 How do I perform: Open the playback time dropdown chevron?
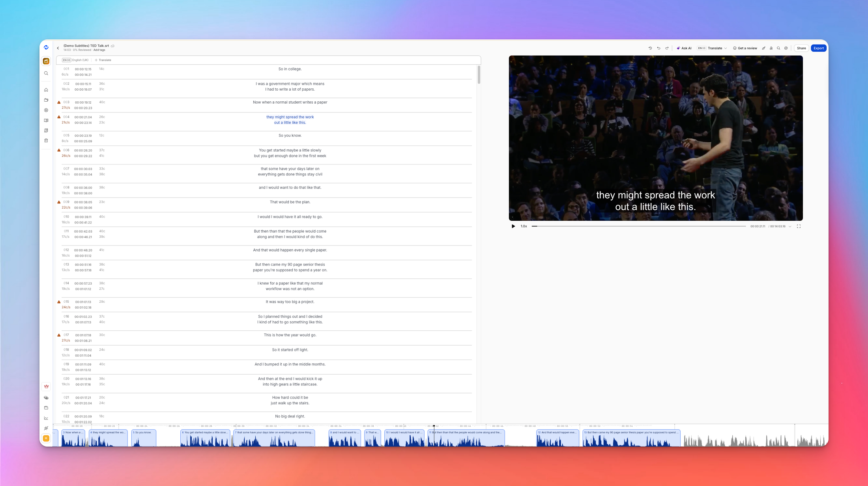(x=789, y=226)
